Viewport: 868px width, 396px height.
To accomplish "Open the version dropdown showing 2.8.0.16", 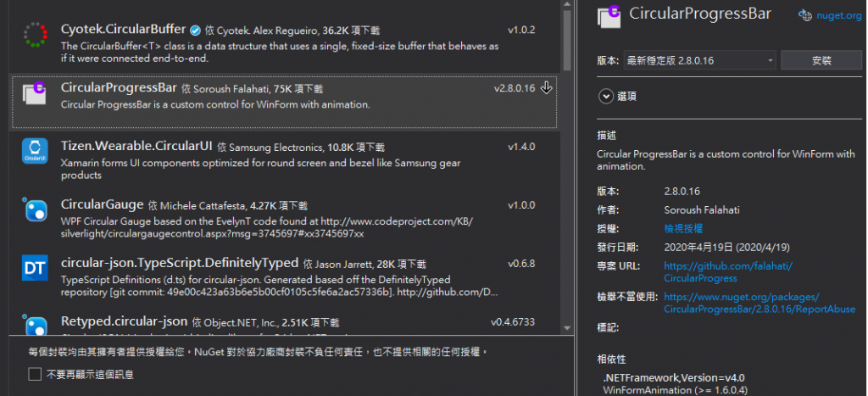I will point(699,60).
